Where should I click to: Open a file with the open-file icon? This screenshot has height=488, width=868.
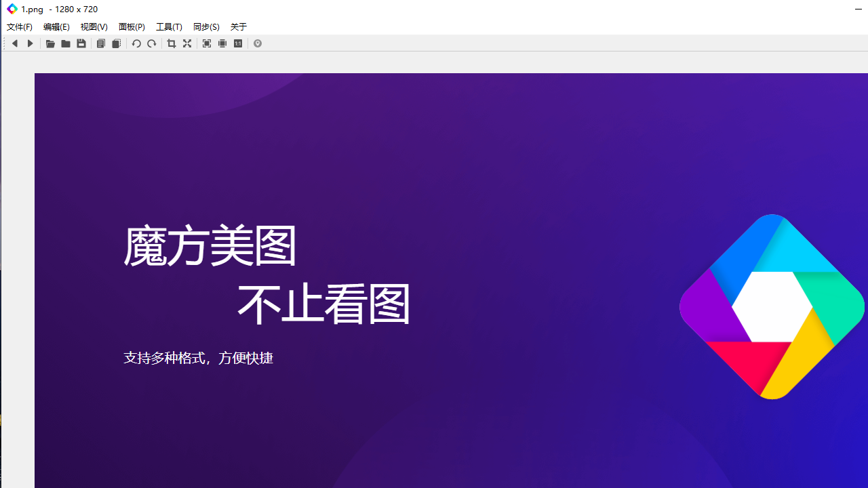tap(50, 43)
